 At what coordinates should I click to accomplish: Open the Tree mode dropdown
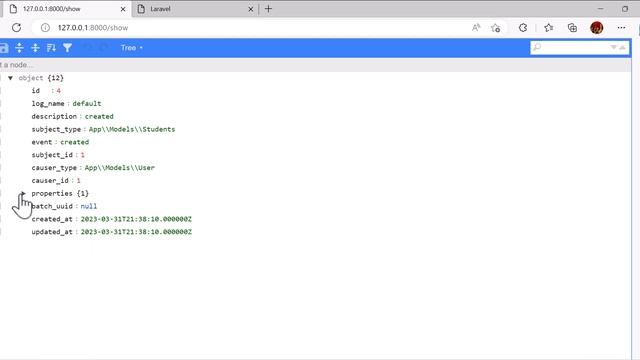pyautogui.click(x=131, y=48)
